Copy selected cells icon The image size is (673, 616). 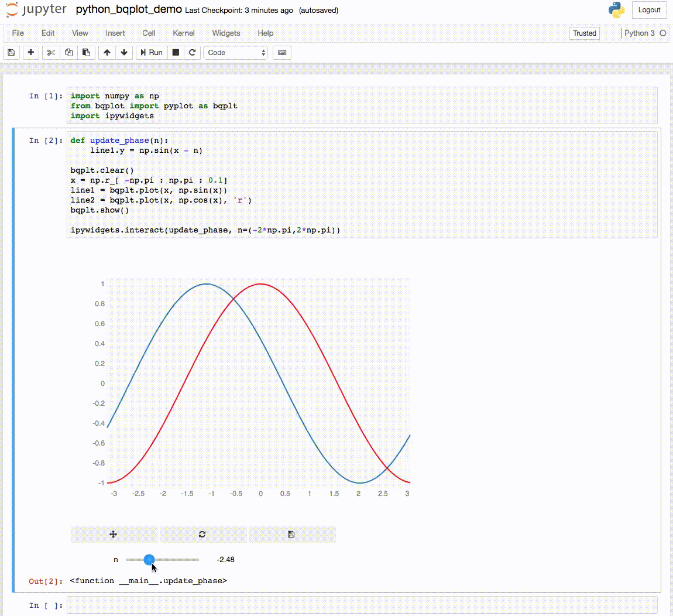coord(68,53)
